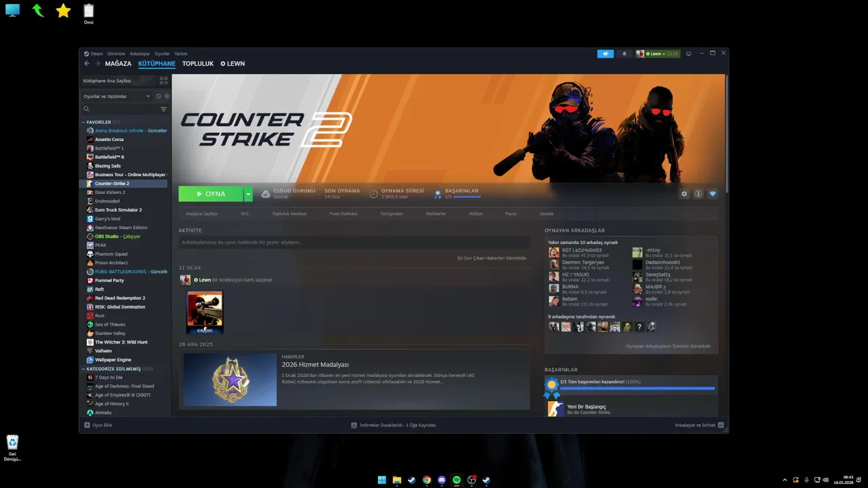The height and width of the screenshot is (488, 868).
Task: Show hidden system tray icons chevron
Action: 785,480
